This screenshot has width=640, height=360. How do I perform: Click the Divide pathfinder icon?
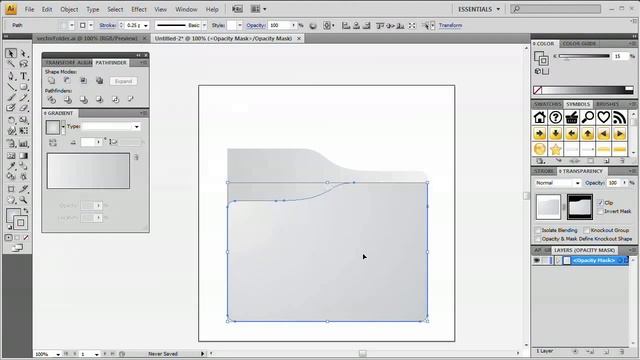51,100
